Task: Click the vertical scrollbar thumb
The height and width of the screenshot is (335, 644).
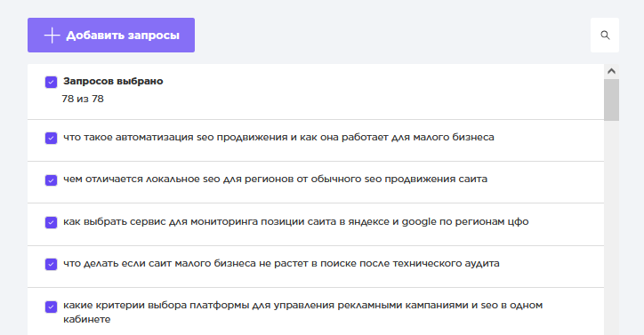Action: [x=611, y=100]
